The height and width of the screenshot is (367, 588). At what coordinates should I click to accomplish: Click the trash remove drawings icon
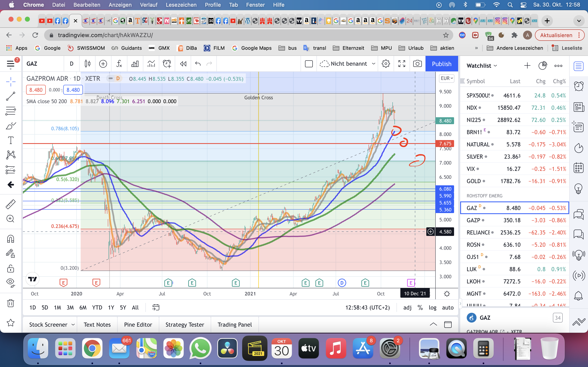click(10, 303)
